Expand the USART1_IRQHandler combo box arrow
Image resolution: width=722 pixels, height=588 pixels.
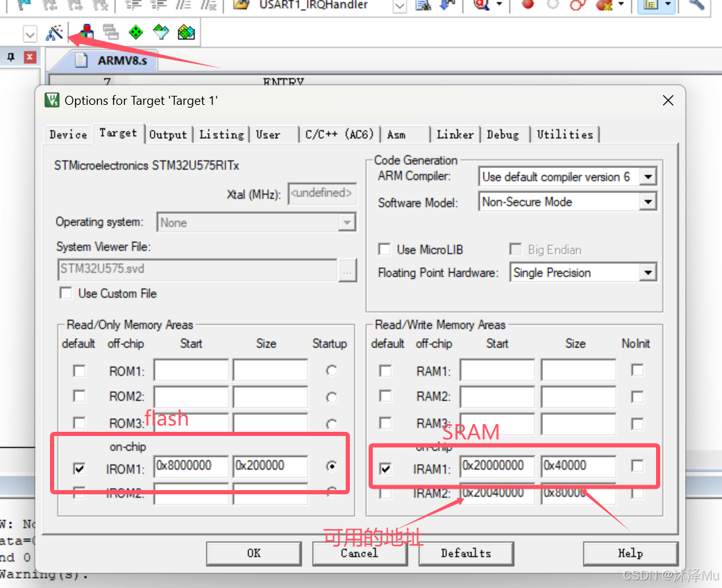pos(400,6)
